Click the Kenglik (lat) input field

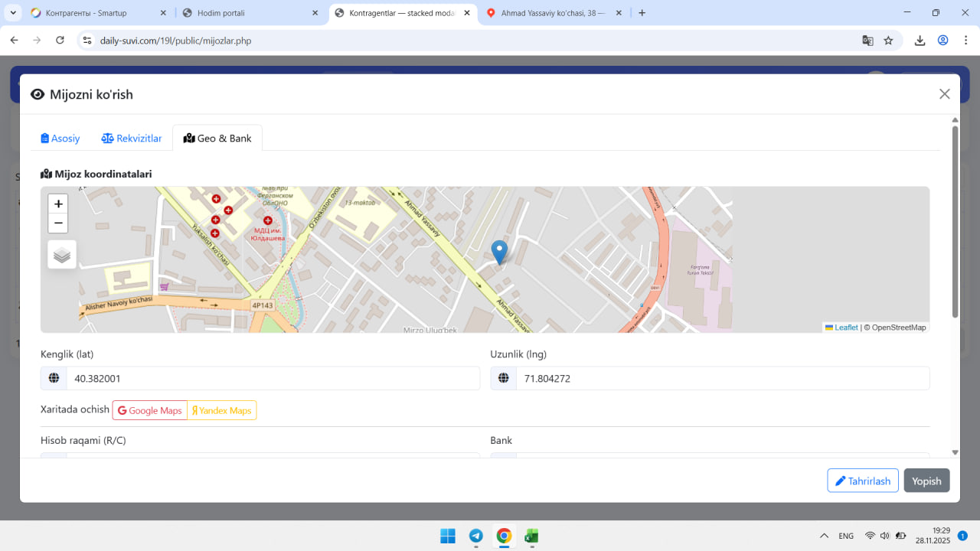273,379
